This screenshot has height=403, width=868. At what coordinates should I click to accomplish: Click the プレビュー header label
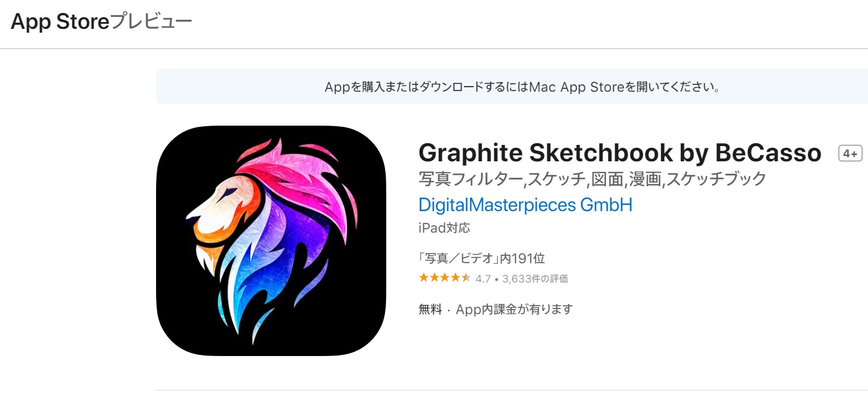[x=151, y=22]
